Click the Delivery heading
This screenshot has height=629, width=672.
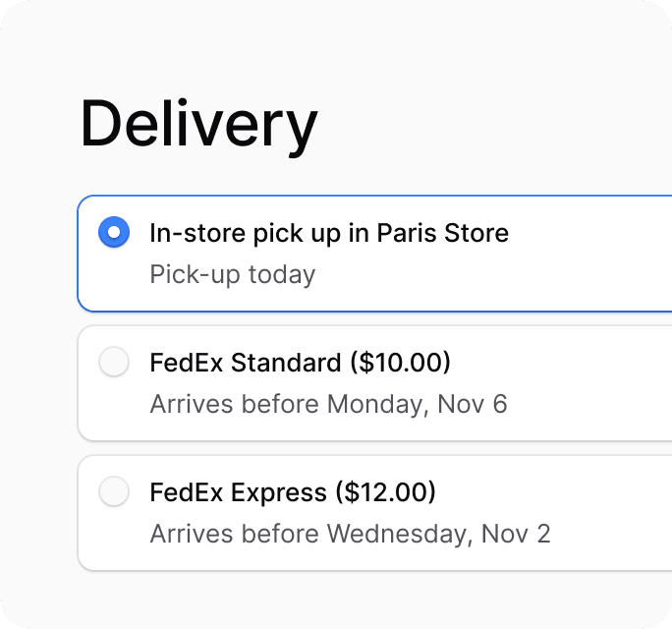[198, 125]
